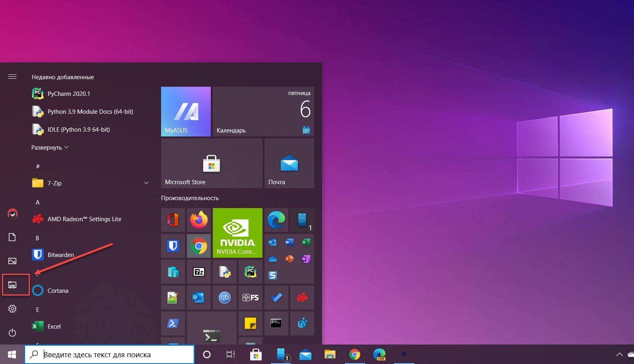Launch the Microsoft Edge tile
This screenshot has width=634, height=364.
coord(276,220)
